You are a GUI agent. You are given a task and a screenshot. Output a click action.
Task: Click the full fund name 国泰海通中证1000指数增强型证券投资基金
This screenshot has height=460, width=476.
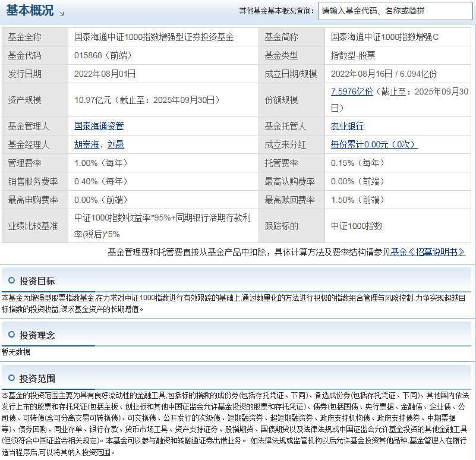(154, 37)
